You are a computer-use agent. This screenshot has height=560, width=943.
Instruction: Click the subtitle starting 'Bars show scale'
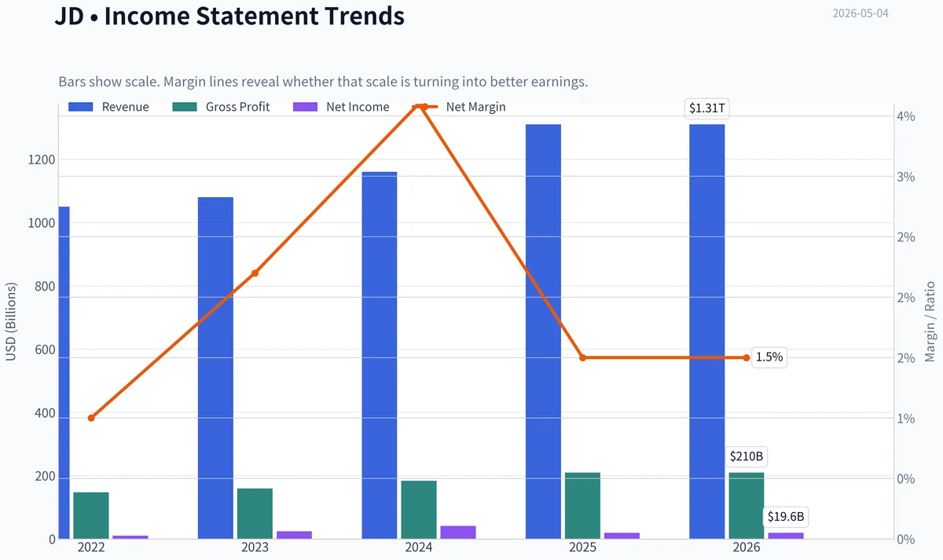323,82
